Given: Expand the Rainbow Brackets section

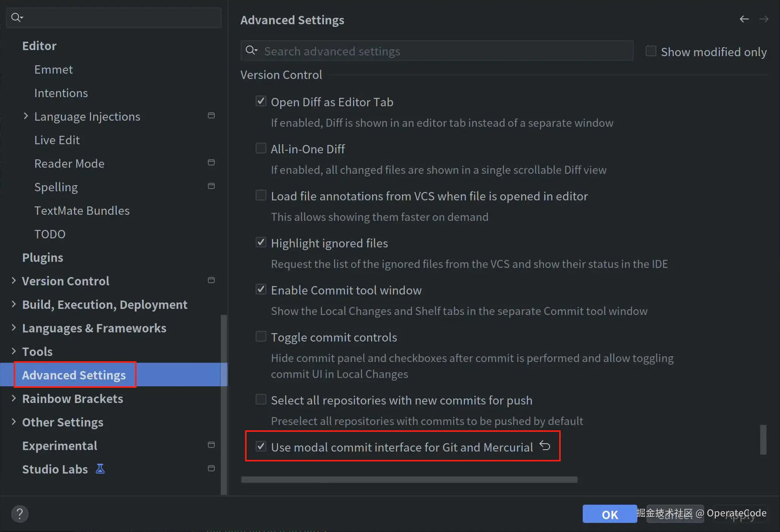Looking at the screenshot, I should click(x=14, y=398).
